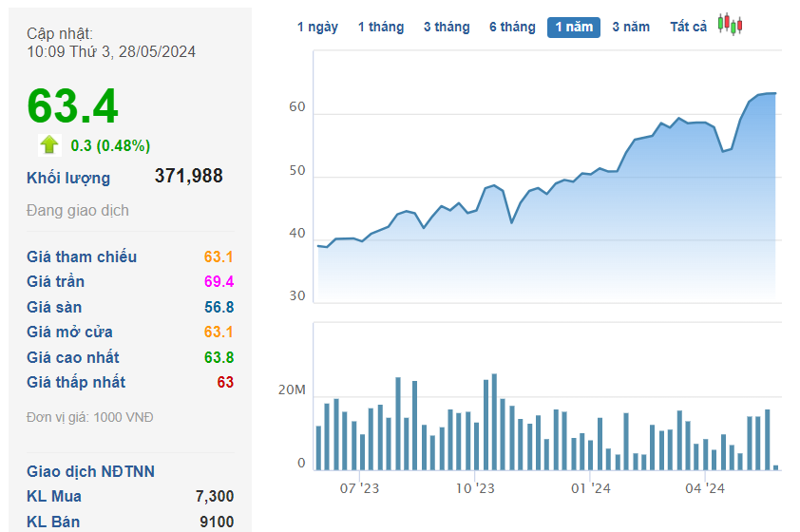Viewport: 800px width, 532px height.
Task: Switch chart to candlestick view icon
Action: coord(730,24)
